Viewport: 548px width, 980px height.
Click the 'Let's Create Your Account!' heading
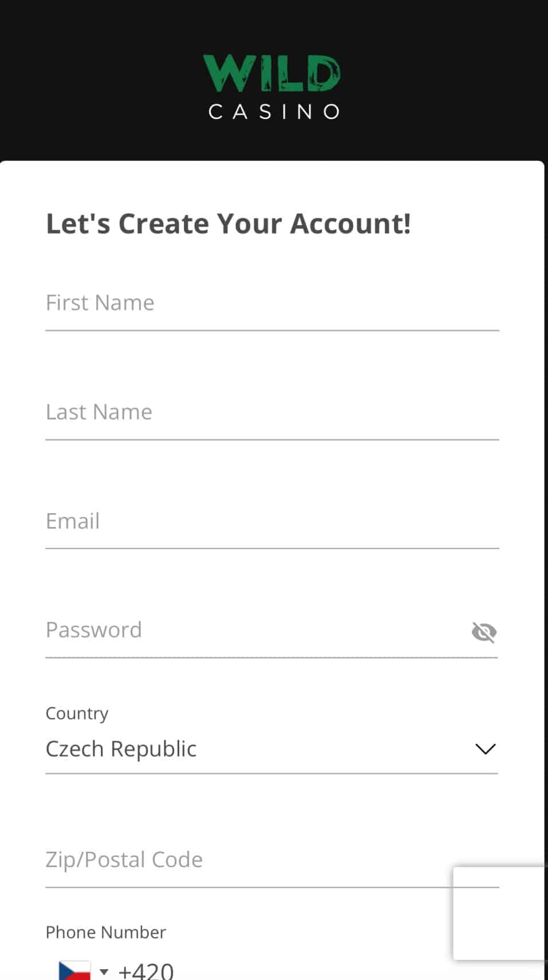tap(228, 223)
